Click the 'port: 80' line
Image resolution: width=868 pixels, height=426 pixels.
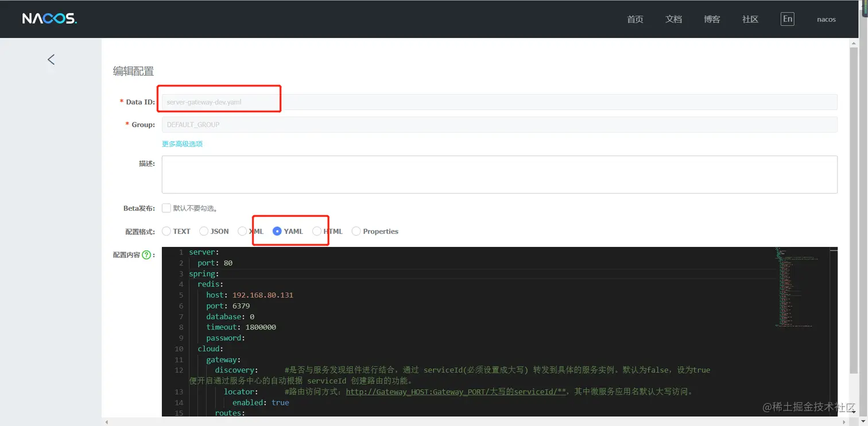click(x=215, y=263)
